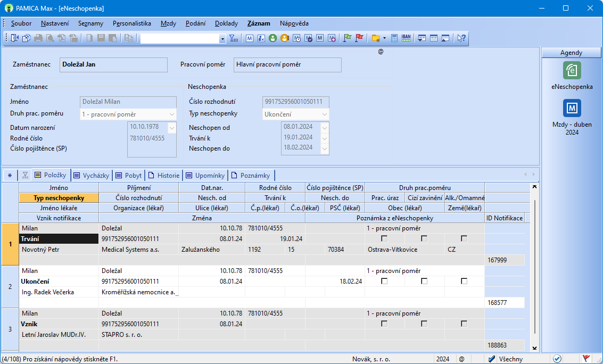Open the calculator toolbar icon

click(x=394, y=38)
